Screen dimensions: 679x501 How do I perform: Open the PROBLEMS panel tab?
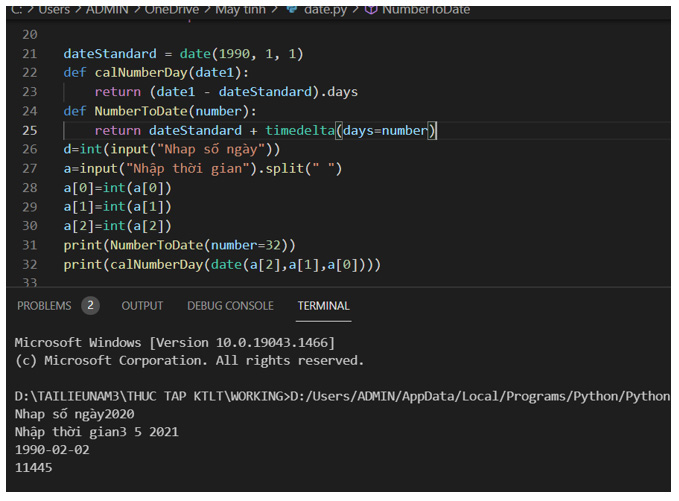coord(44,305)
